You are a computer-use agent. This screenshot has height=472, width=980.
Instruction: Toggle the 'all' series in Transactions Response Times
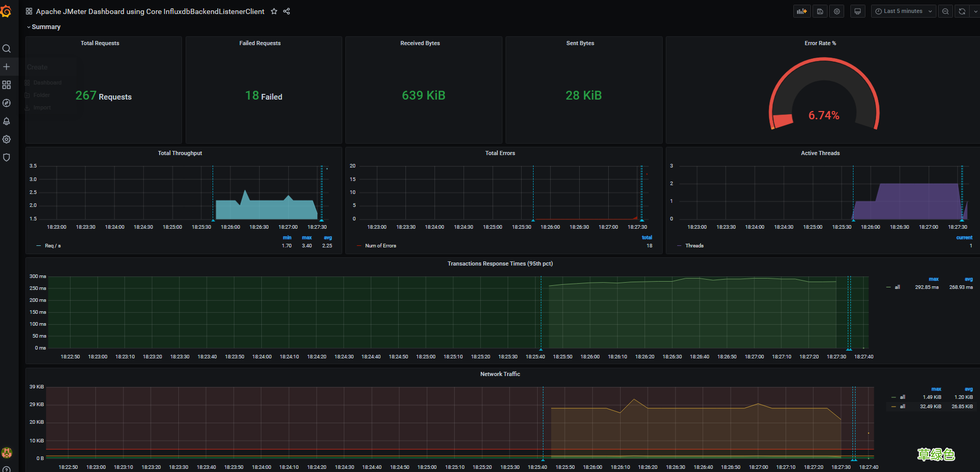898,287
